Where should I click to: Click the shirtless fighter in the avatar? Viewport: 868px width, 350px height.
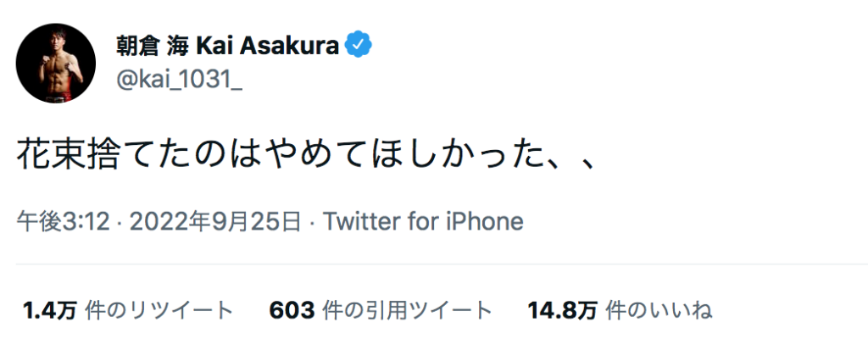57,69
